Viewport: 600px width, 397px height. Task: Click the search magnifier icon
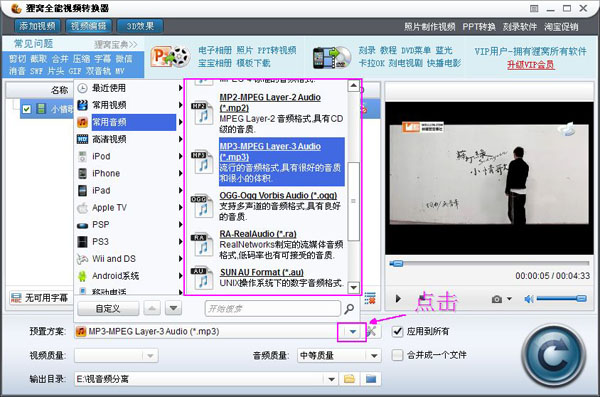349,309
